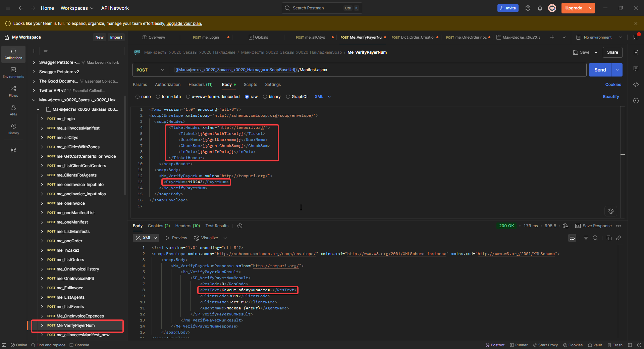644x349 pixels.
Task: Open the Send button dropdown arrow
Action: tap(617, 70)
